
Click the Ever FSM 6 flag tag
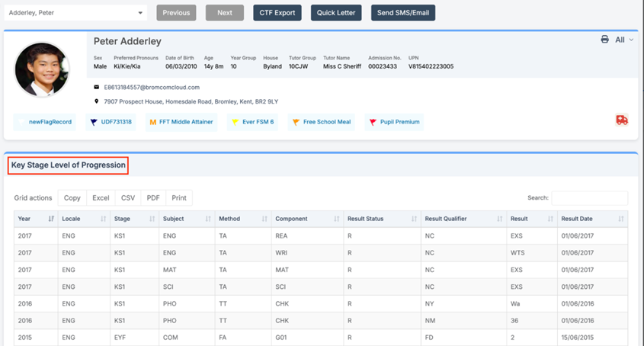[x=252, y=122]
